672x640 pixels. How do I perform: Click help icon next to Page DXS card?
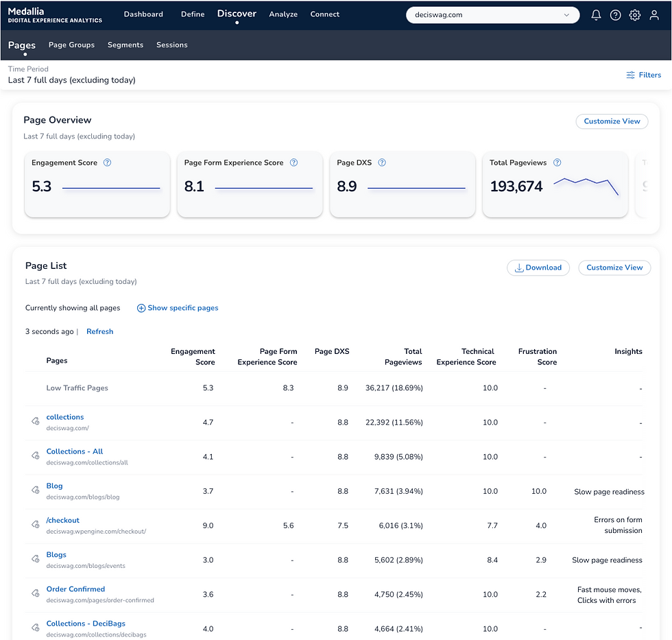[x=382, y=163]
